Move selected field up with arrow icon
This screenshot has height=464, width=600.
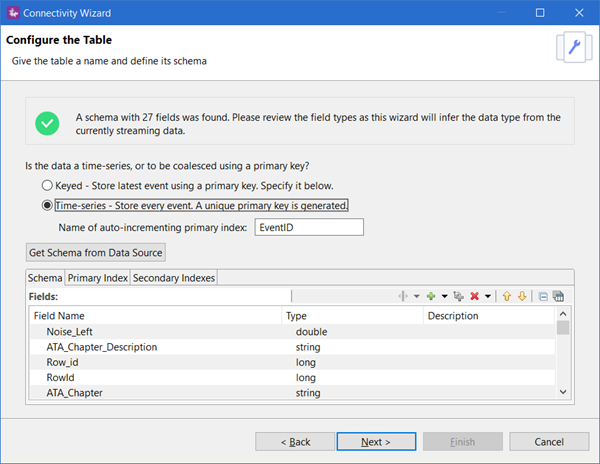tap(506, 296)
